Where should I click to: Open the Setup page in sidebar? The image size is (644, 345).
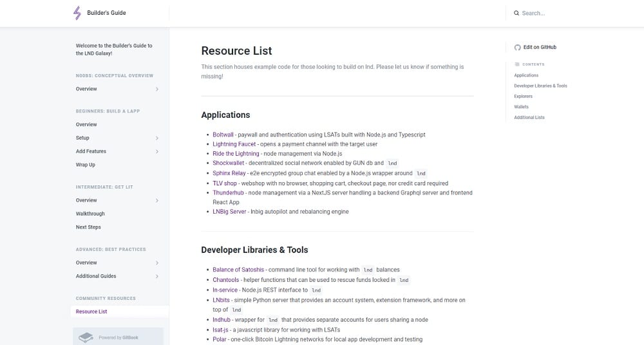[x=82, y=138]
